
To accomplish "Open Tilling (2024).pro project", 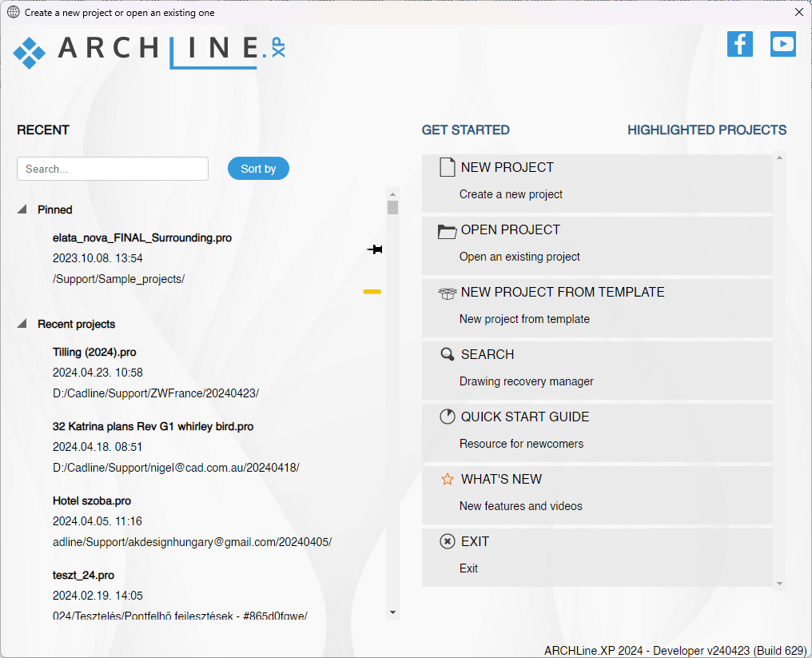I will click(x=94, y=353).
